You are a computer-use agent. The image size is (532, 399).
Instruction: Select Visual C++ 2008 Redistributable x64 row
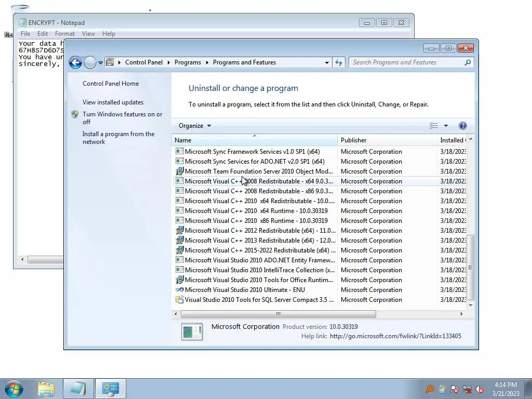pos(321,181)
